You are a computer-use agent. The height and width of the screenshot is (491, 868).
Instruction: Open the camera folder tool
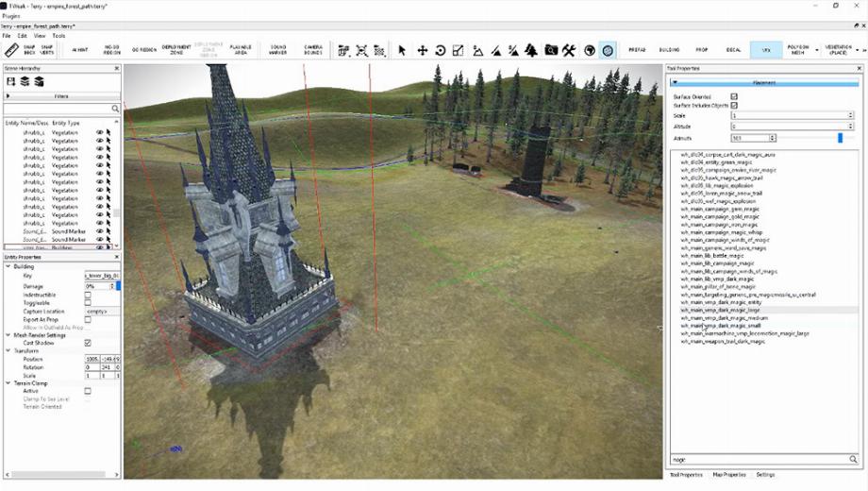pyautogui.click(x=551, y=50)
